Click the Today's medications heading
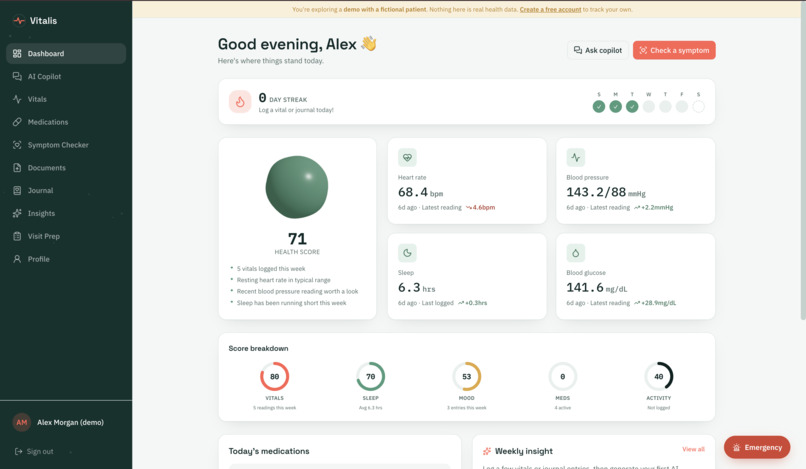The height and width of the screenshot is (469, 806). coord(269,451)
